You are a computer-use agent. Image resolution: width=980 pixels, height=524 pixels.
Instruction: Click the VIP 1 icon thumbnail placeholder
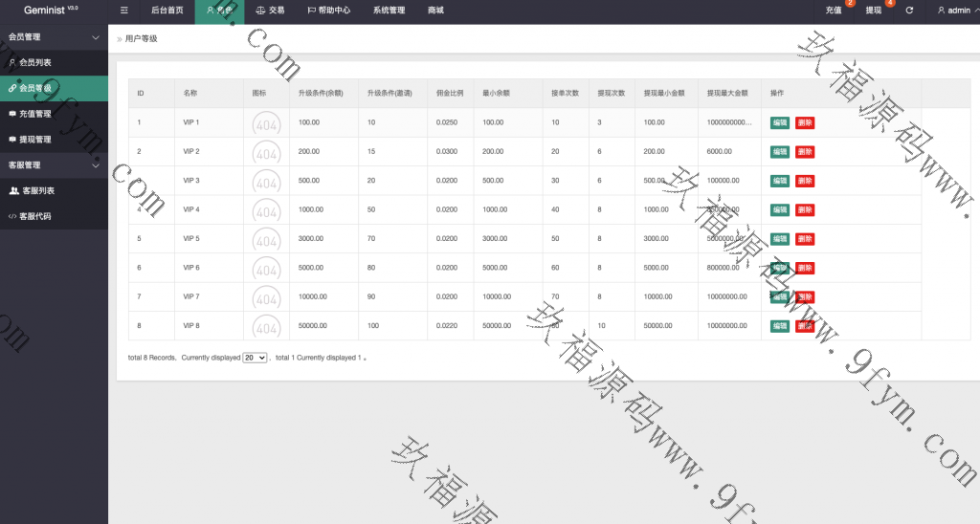[x=266, y=123]
